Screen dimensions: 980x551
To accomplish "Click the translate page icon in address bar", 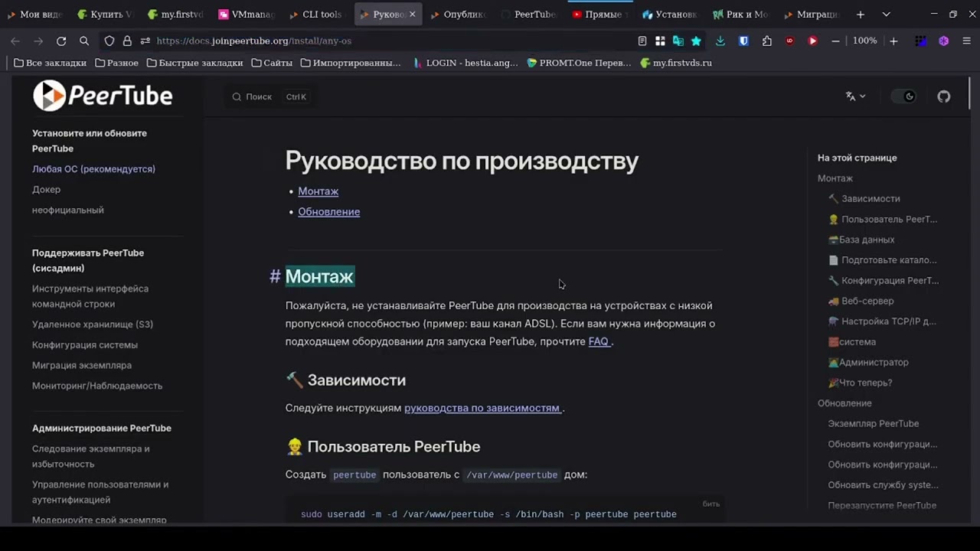I will pyautogui.click(x=678, y=41).
